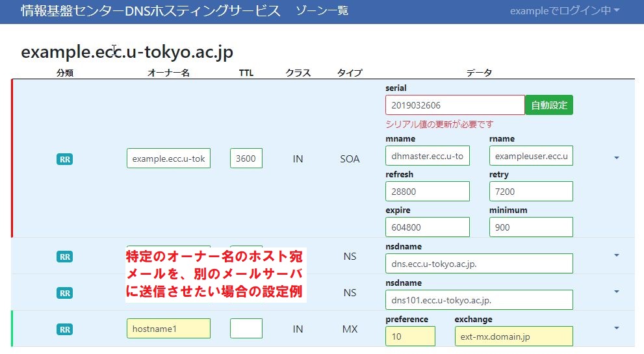Click NS type in dns101.ecc.u-tokyo.ac.jp. row
The image size is (644, 354).
pyautogui.click(x=350, y=292)
